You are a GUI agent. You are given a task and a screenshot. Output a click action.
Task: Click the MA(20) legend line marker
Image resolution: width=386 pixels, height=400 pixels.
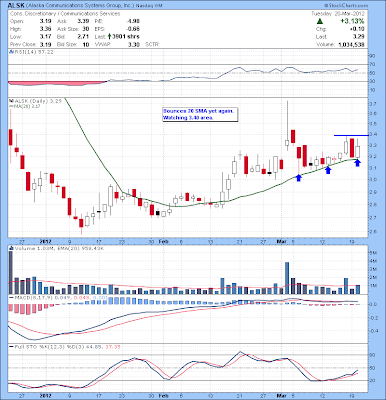[11, 106]
